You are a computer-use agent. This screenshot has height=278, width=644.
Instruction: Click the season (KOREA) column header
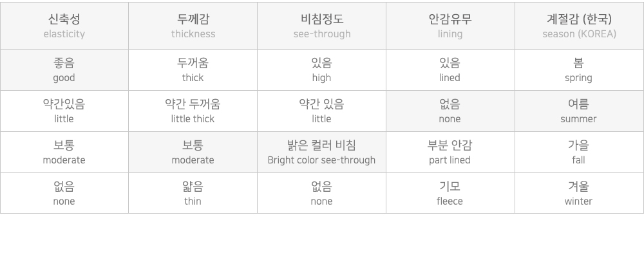coord(579,26)
